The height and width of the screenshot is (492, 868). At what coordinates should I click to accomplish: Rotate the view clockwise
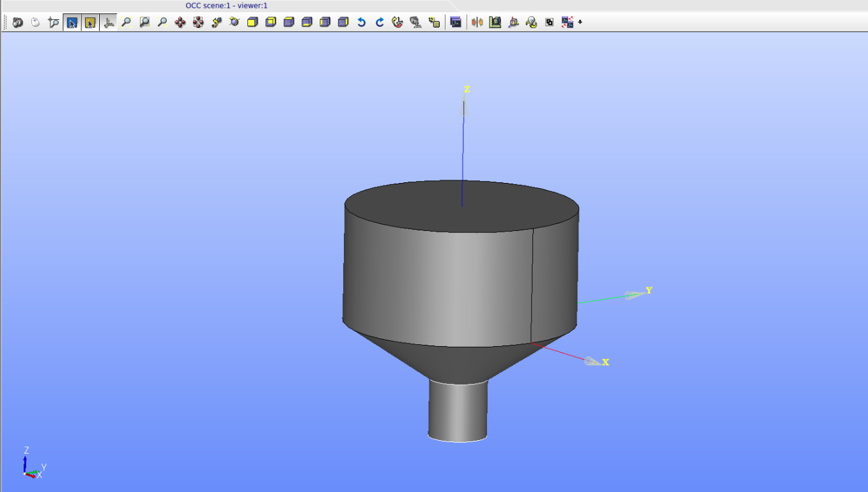coord(379,22)
